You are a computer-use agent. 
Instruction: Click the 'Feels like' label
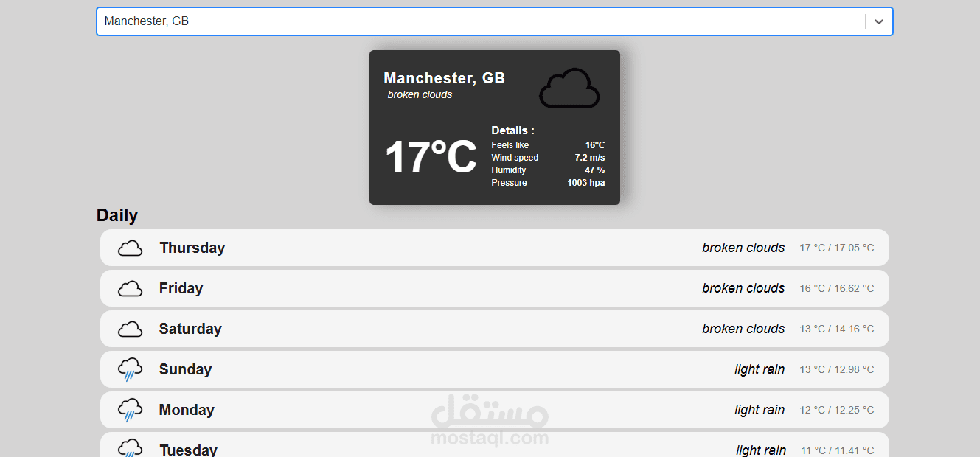tap(510, 145)
